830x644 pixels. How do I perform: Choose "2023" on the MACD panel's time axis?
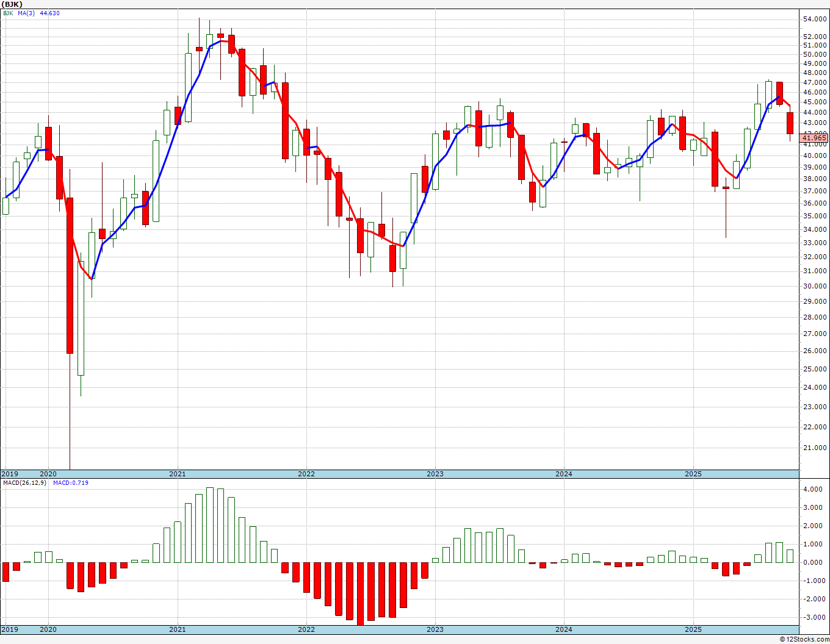coord(435,629)
